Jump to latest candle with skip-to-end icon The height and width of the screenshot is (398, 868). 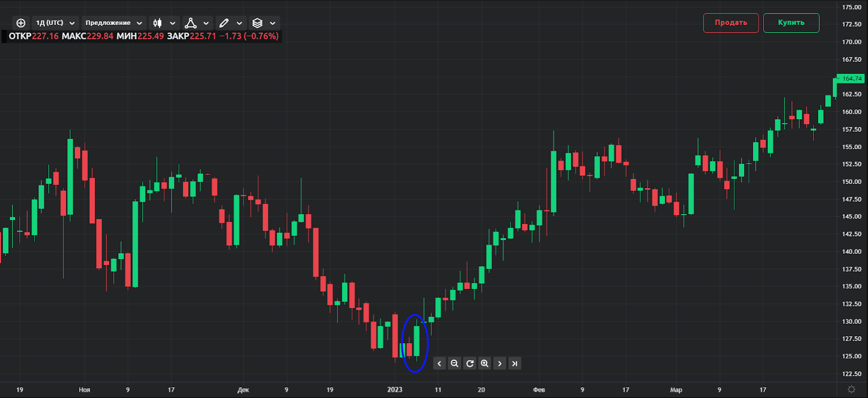[514, 363]
